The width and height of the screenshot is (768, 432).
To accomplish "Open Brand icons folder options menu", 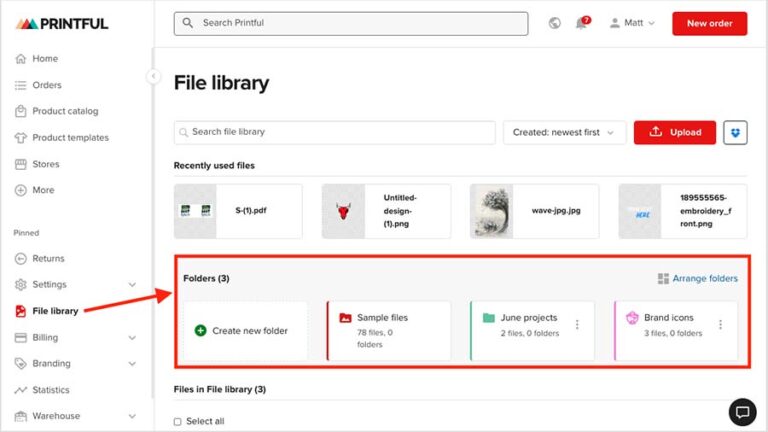I will 720,325.
